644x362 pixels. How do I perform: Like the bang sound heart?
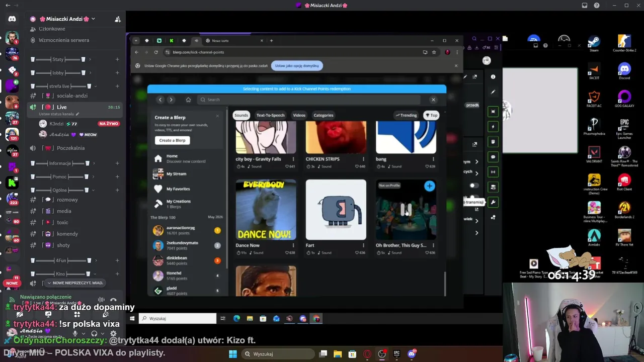pos(427,166)
